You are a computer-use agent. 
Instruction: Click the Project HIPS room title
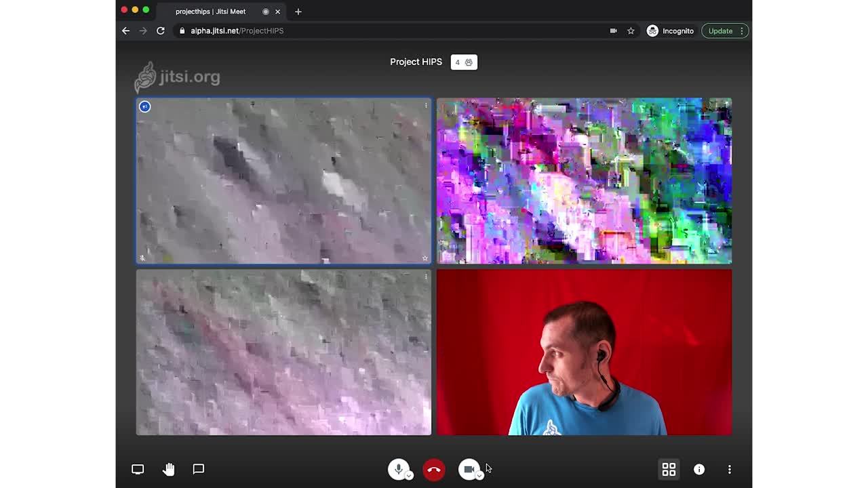coord(416,62)
